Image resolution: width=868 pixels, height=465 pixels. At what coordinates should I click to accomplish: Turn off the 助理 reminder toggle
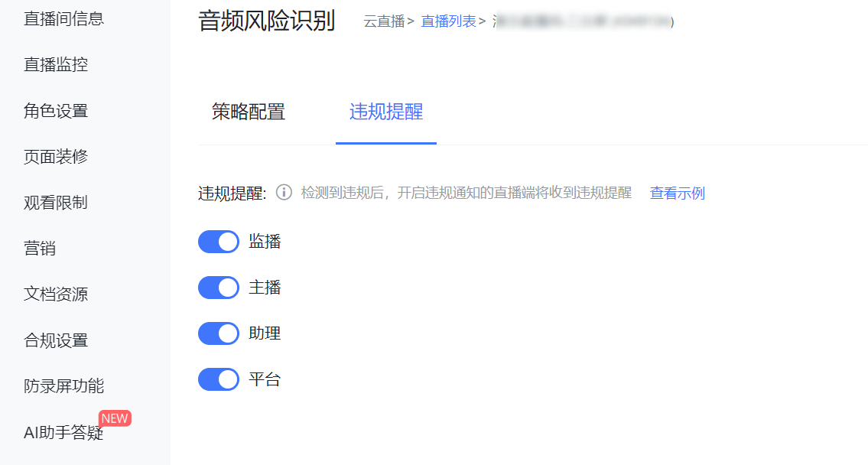(219, 333)
